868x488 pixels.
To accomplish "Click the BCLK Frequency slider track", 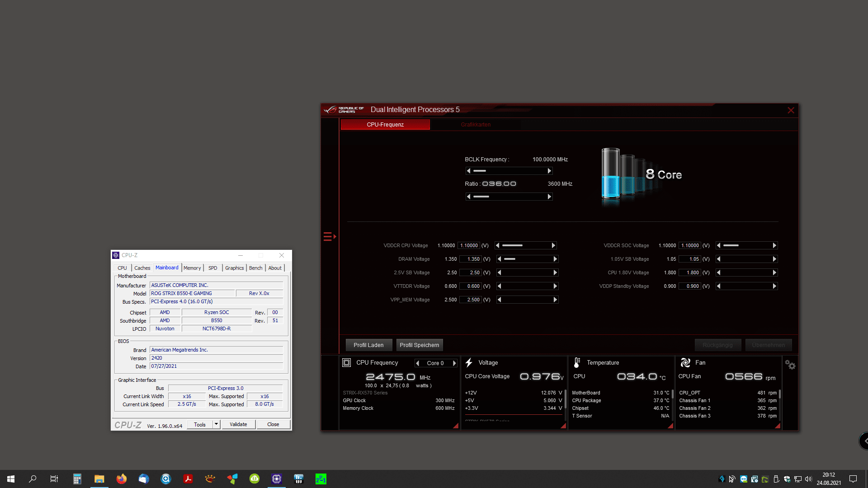I will click(x=509, y=171).
